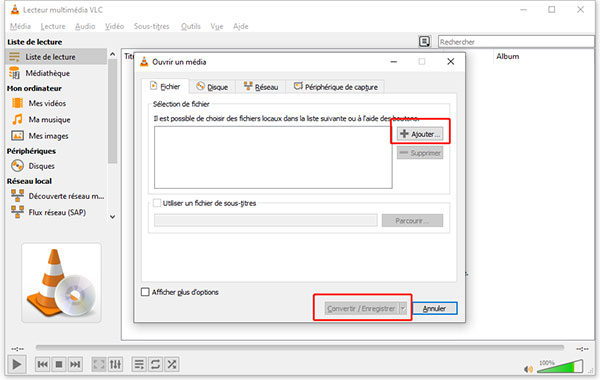The height and width of the screenshot is (380, 600).
Task: Maximize the main VLC window
Action: pos(552,10)
